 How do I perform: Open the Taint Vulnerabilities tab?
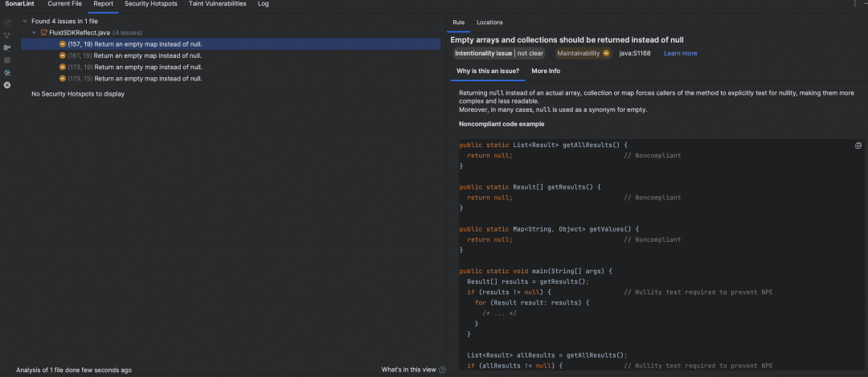click(216, 4)
